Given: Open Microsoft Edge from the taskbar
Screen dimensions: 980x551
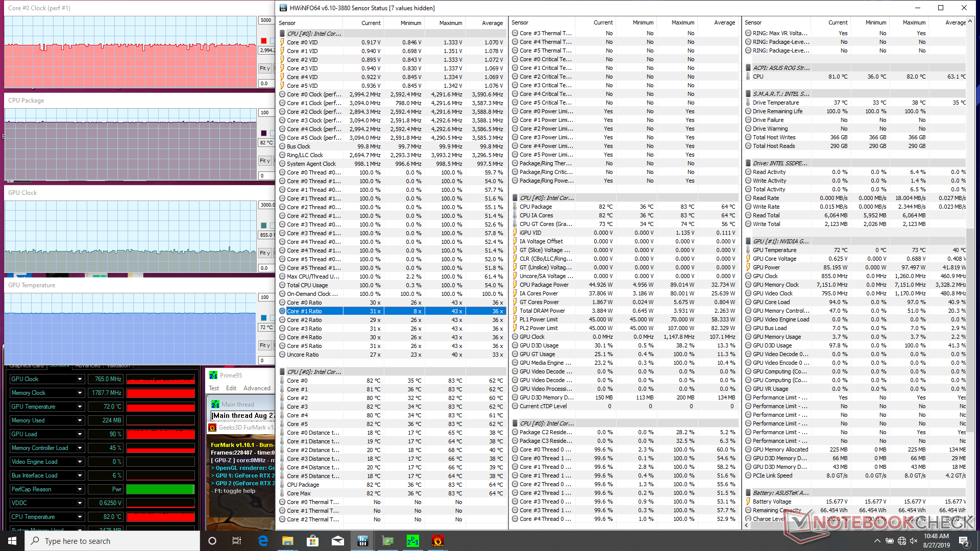Looking at the screenshot, I should click(263, 541).
